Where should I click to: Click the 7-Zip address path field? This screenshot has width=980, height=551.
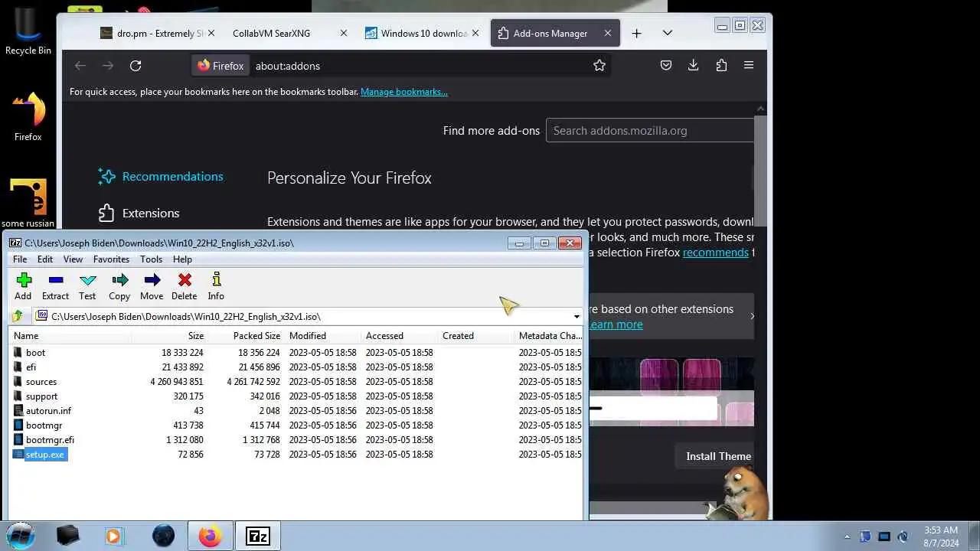pos(302,316)
